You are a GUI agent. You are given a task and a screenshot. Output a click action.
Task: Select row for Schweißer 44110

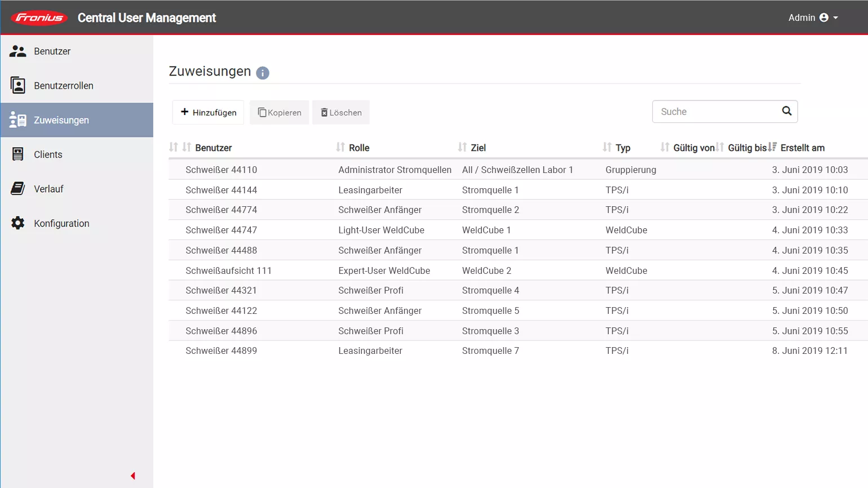(x=221, y=170)
